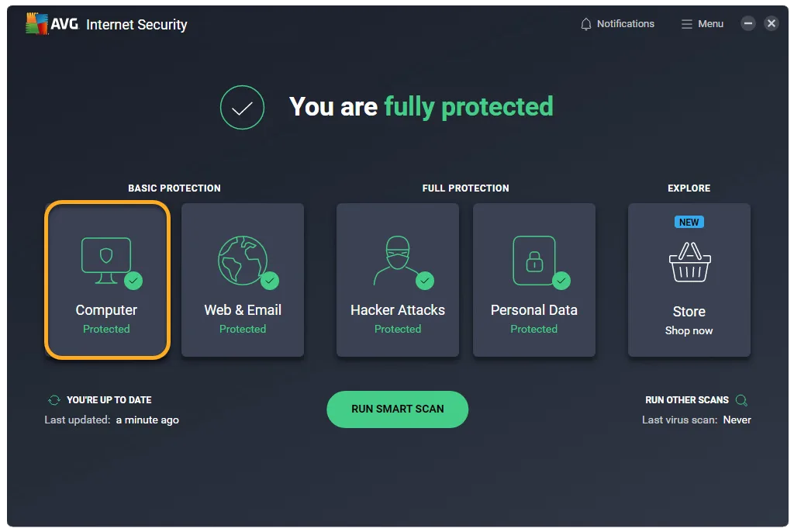The height and width of the screenshot is (532, 794).
Task: Click the NEW badge on Store tile
Action: coord(689,222)
